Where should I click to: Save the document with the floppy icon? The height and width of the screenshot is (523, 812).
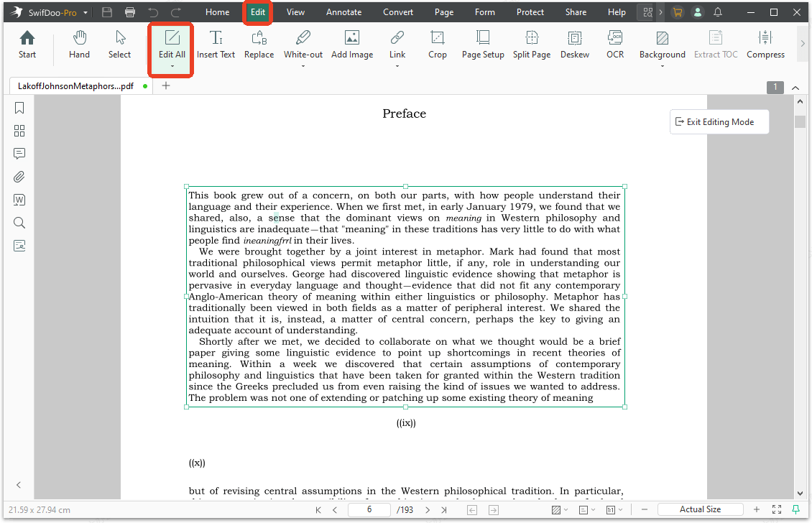coord(106,12)
